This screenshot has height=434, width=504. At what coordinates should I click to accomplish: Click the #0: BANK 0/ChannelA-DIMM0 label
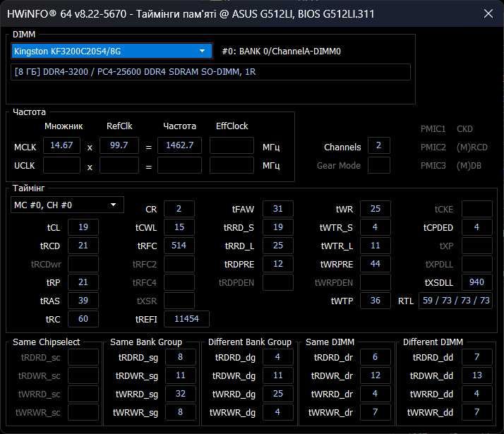click(x=282, y=52)
